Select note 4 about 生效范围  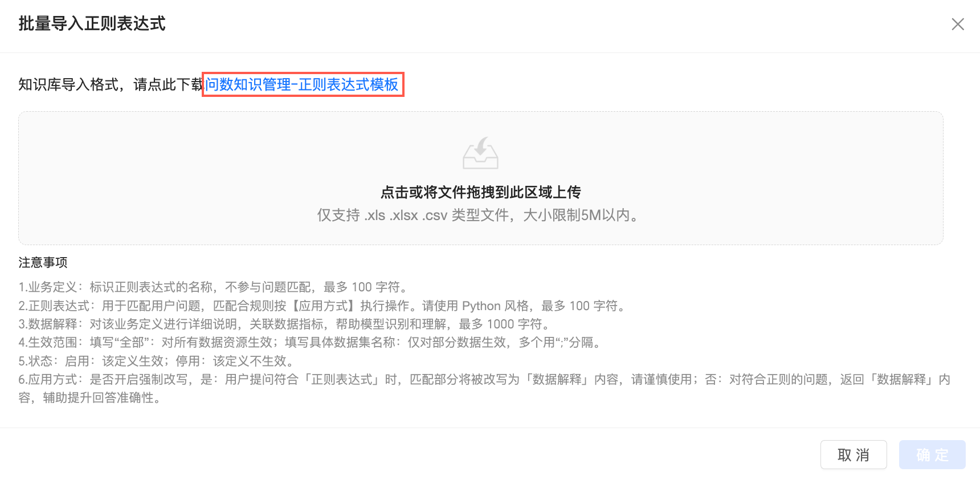coord(311,342)
